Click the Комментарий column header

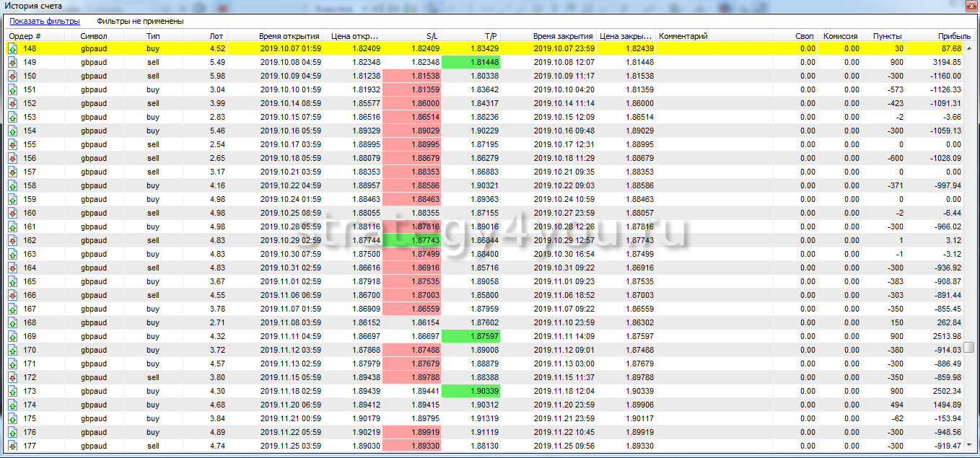[683, 36]
